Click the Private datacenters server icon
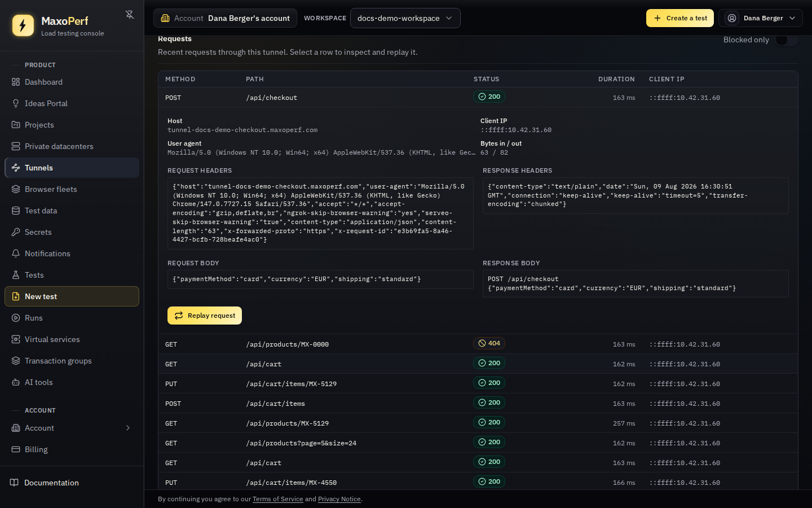 (x=16, y=146)
